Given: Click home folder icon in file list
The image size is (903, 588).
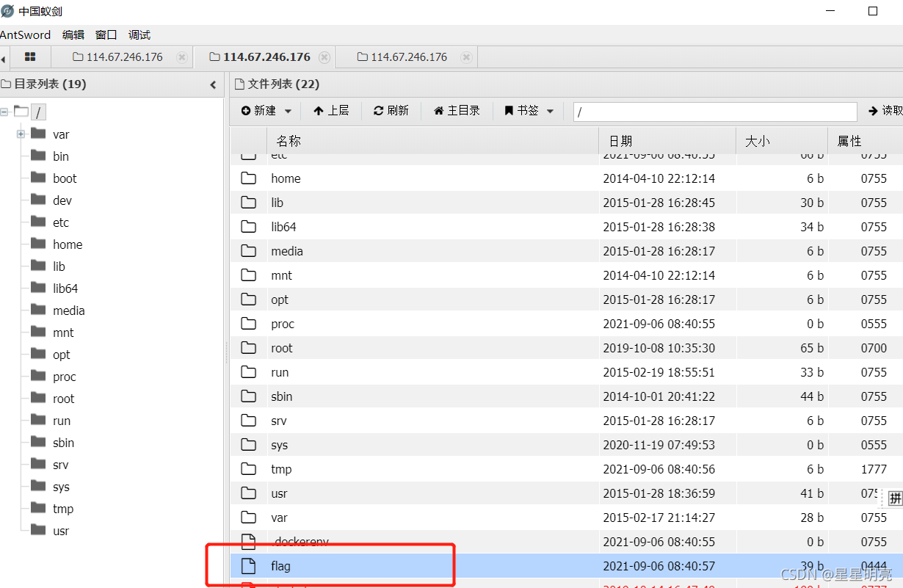Looking at the screenshot, I should point(249,178).
